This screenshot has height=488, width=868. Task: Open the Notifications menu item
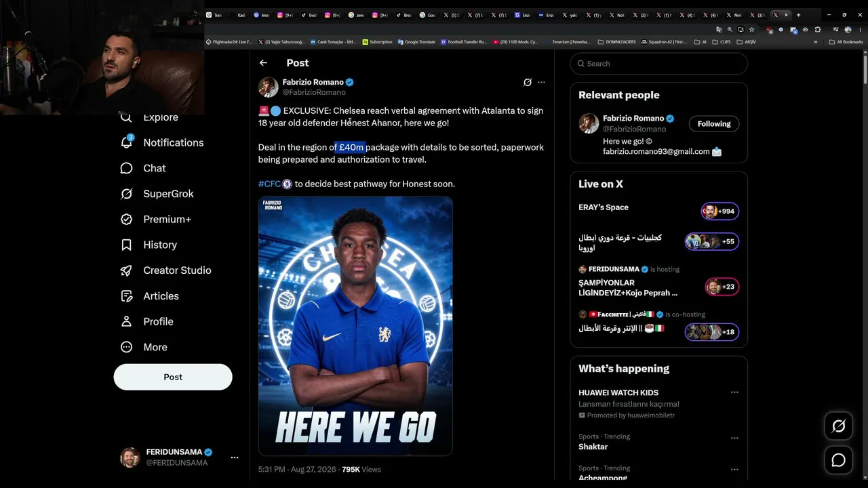161,142
